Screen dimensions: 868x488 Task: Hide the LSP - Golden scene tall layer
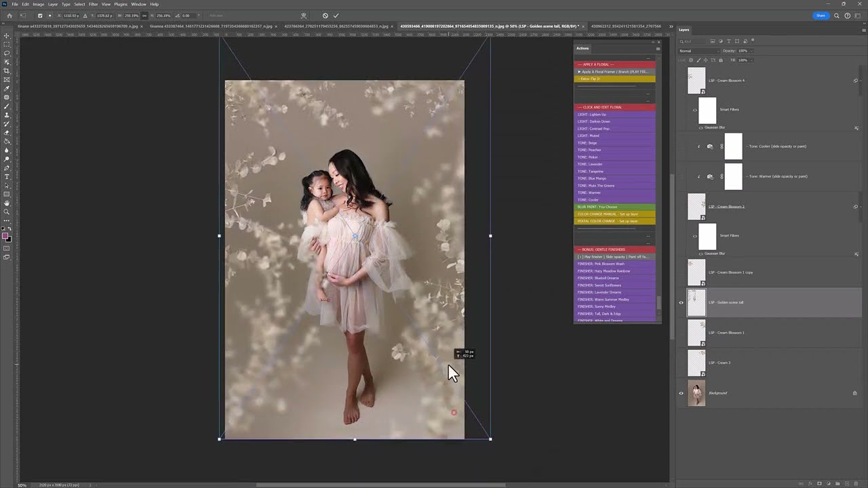pyautogui.click(x=682, y=303)
